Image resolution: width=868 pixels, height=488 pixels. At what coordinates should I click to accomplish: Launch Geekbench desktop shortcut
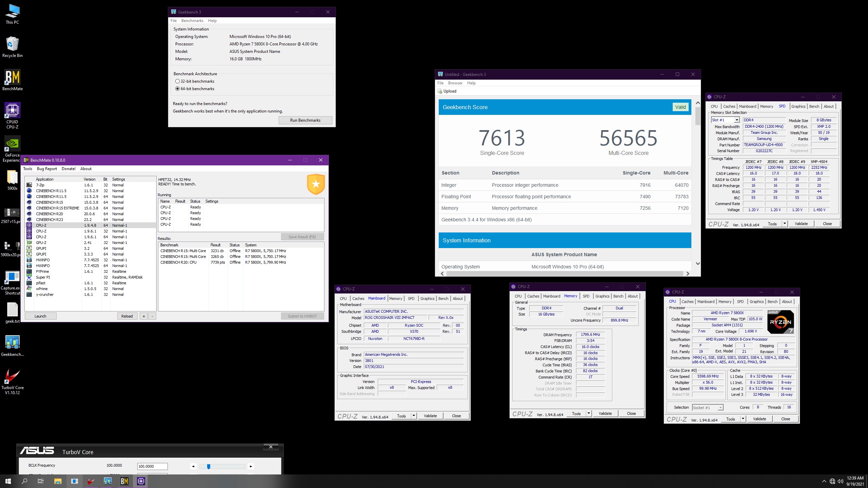(13, 346)
